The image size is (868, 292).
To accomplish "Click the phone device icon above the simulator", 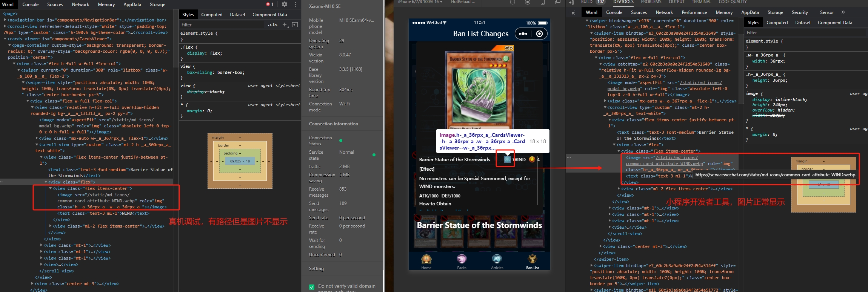I will coord(543,2).
